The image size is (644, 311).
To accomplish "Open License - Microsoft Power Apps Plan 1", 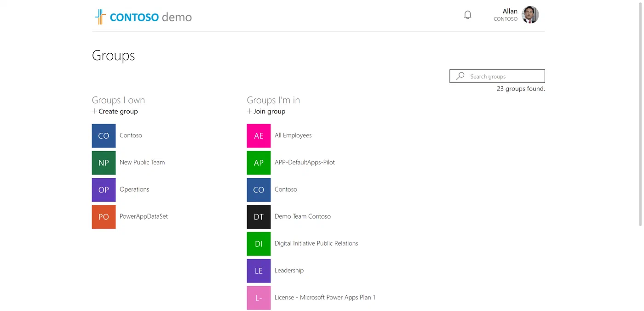I will coord(325,297).
